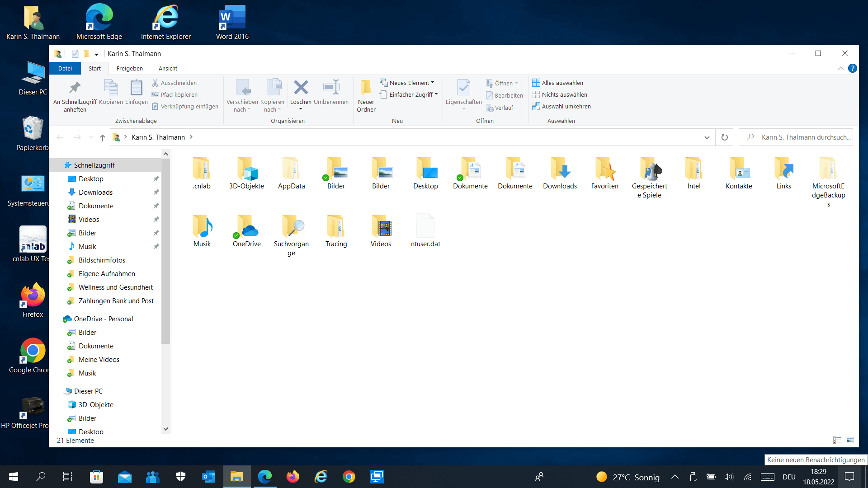This screenshot has height=488, width=868.
Task: Click the Eigenschaften properties icon
Action: [463, 88]
